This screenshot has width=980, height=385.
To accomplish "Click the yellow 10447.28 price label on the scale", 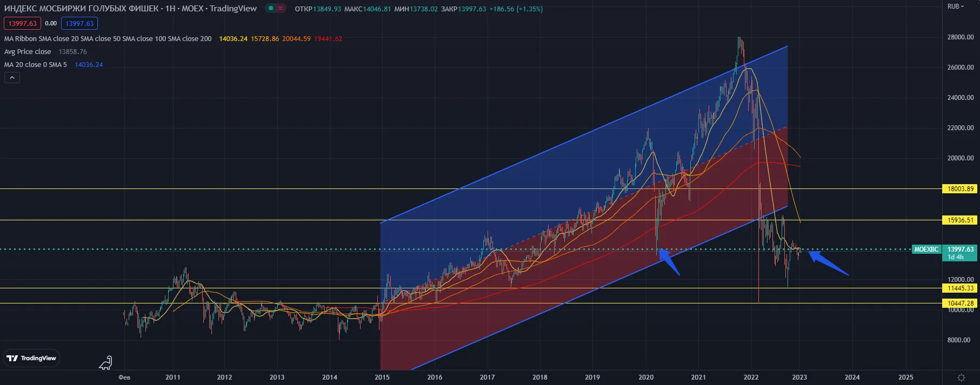I will pyautogui.click(x=961, y=303).
